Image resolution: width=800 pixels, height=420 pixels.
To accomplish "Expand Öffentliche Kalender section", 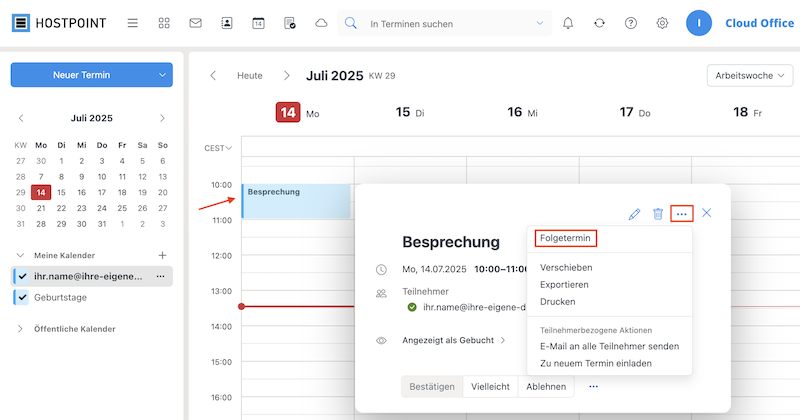I will 20,329.
